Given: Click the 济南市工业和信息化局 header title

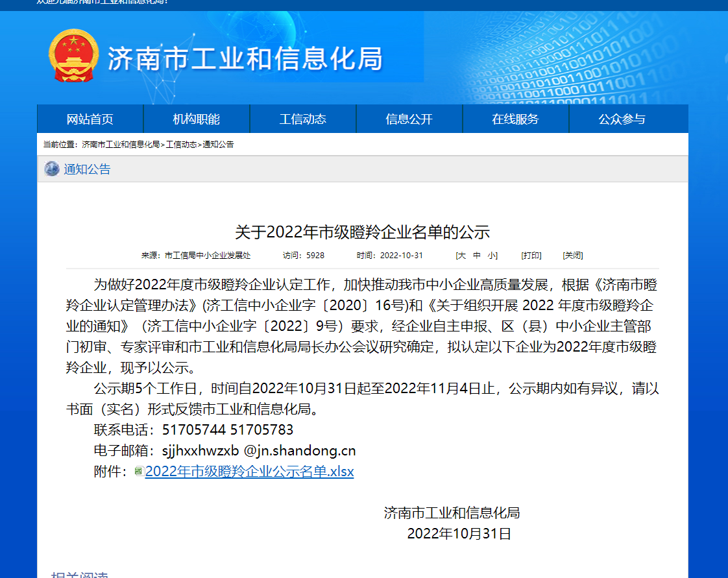Looking at the screenshot, I should click(x=245, y=59).
